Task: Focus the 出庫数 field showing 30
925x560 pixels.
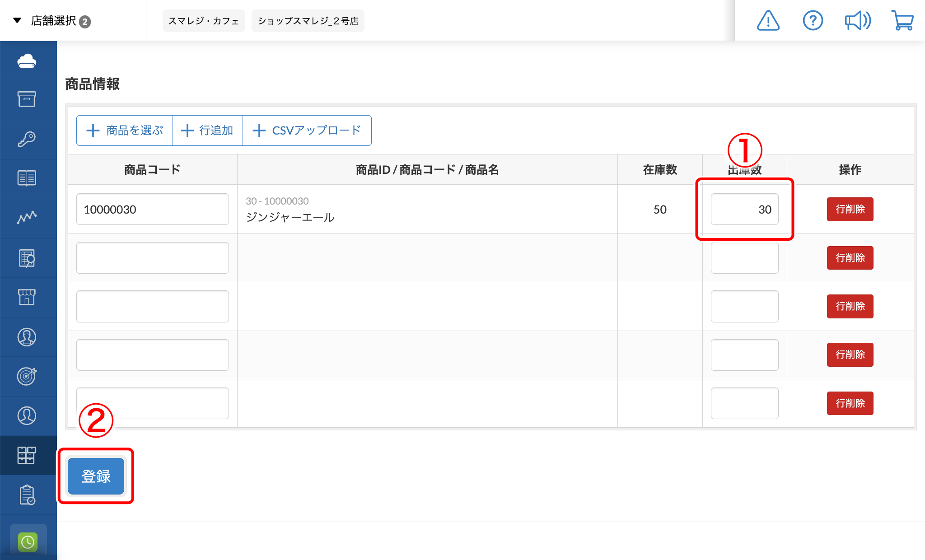Action: (x=744, y=209)
